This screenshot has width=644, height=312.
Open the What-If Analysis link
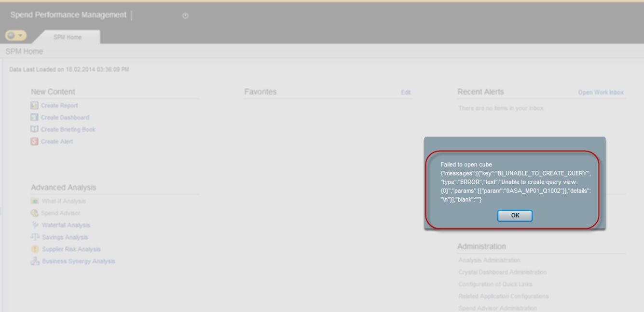click(x=64, y=201)
